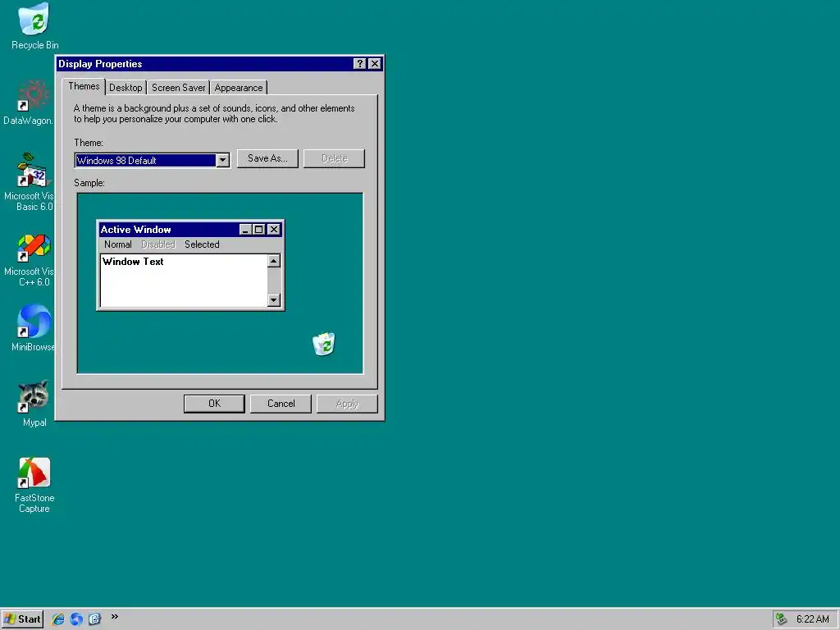Screen dimensions: 840x630
Task: Launch Internet Explorer from quick launch
Action: click(58, 619)
